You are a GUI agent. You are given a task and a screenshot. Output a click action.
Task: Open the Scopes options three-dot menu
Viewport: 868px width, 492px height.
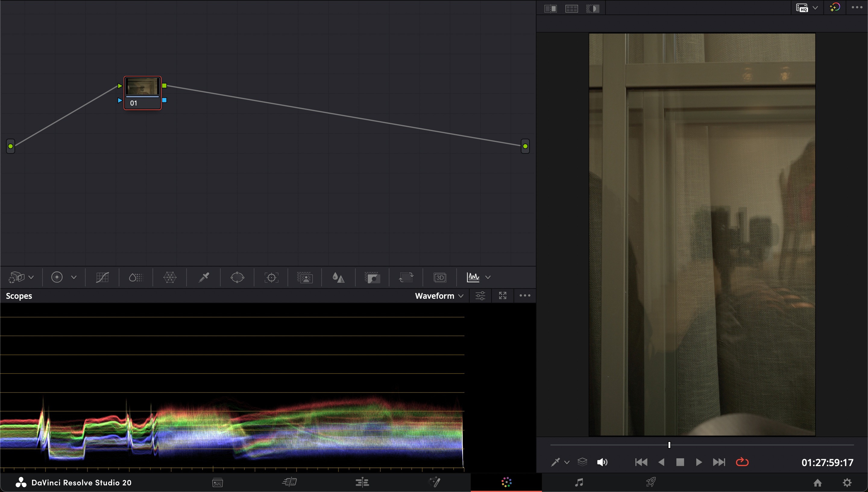click(x=524, y=296)
